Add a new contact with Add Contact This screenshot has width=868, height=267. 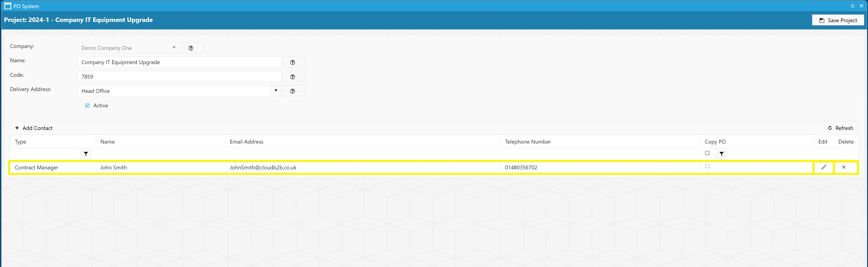(x=34, y=128)
